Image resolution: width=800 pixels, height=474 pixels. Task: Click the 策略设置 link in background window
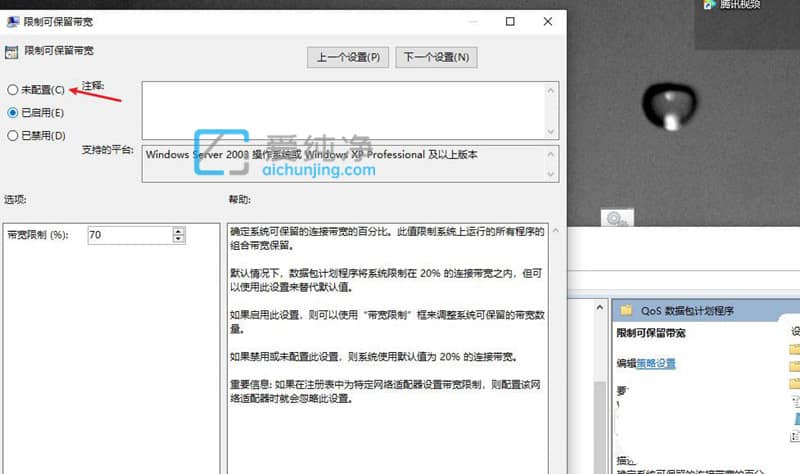click(x=656, y=363)
